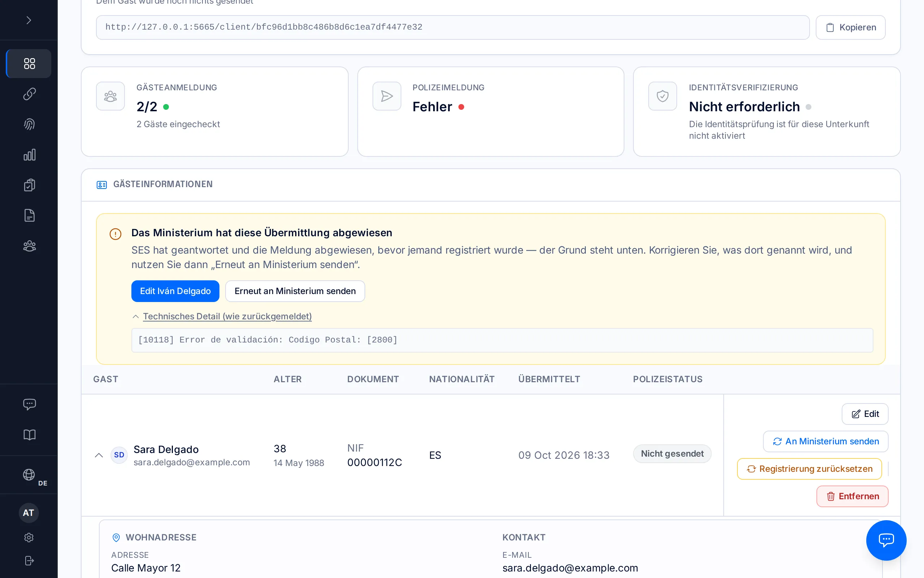Viewport: 924px width, 578px height.
Task: Click the Polizeimeldung send arrow icon
Action: [x=387, y=96]
